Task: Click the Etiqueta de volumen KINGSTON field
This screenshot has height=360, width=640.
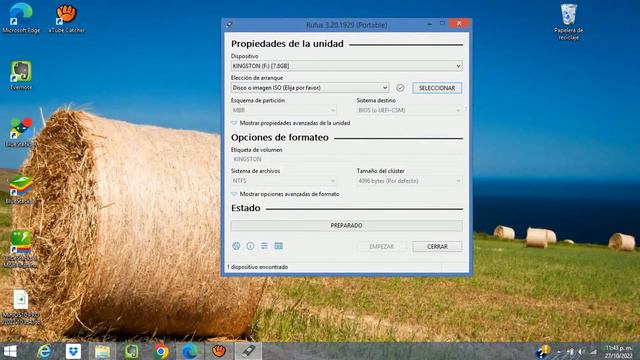Action: [347, 159]
